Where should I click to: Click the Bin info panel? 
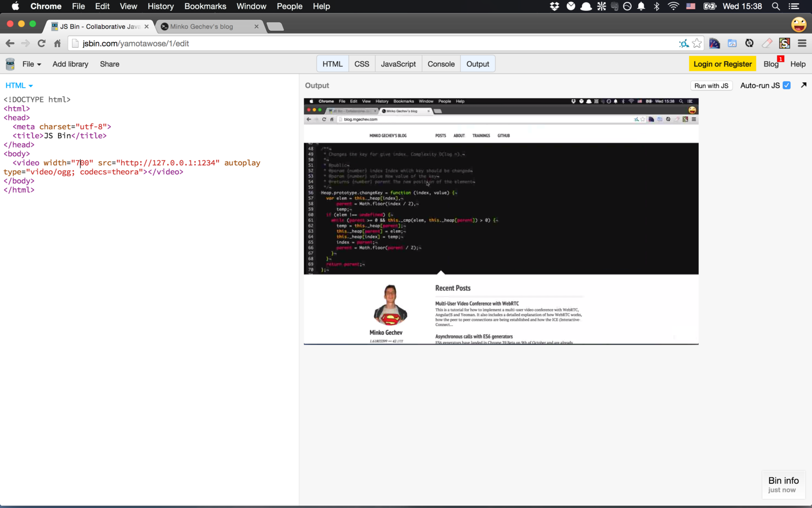[x=783, y=485]
